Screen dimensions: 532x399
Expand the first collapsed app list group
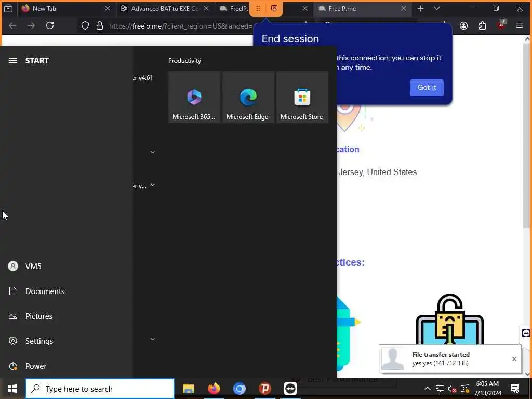153,152
